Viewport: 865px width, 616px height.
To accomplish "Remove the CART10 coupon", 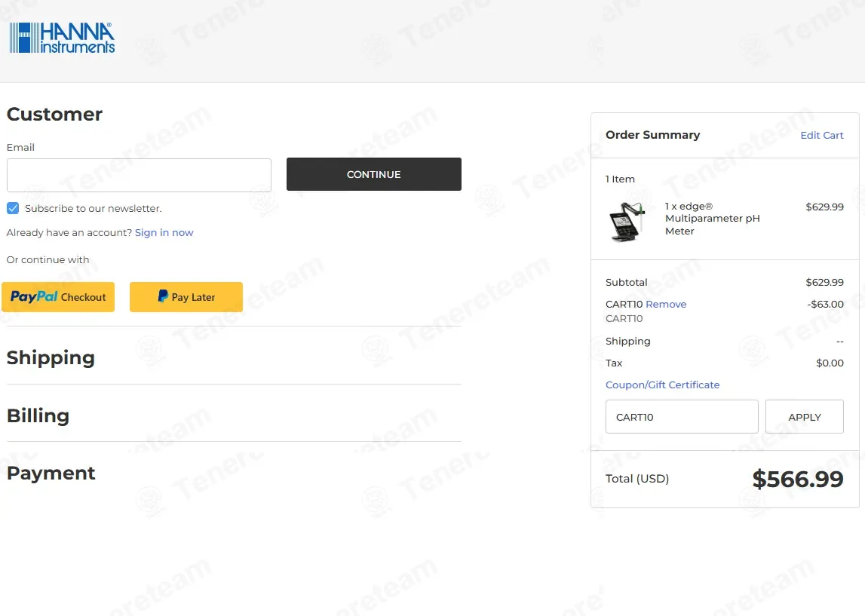I will [666, 304].
